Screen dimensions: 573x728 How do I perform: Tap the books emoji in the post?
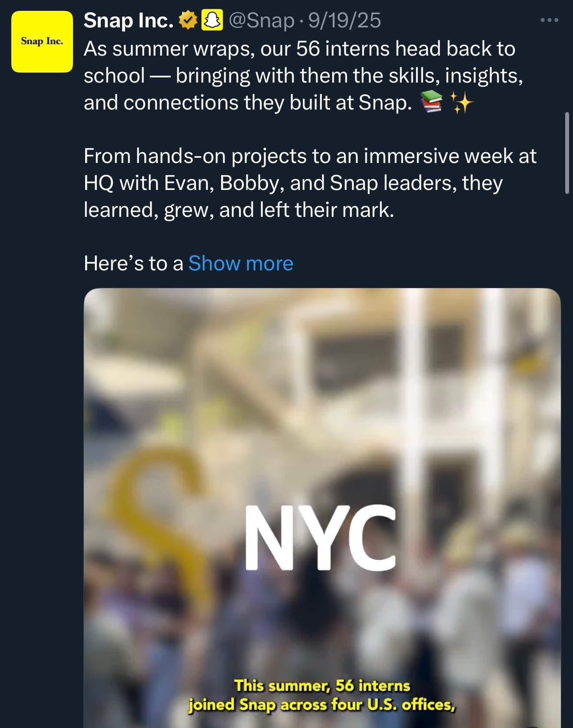431,103
